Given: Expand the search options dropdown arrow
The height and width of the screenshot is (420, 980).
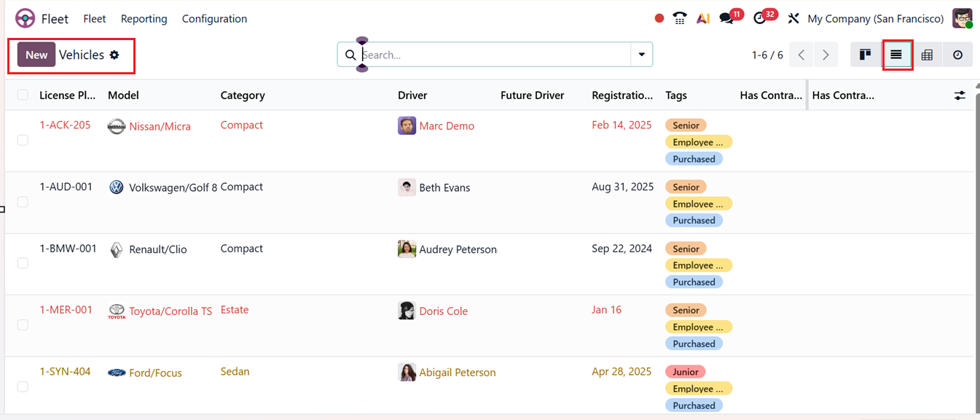Looking at the screenshot, I should click(x=642, y=55).
